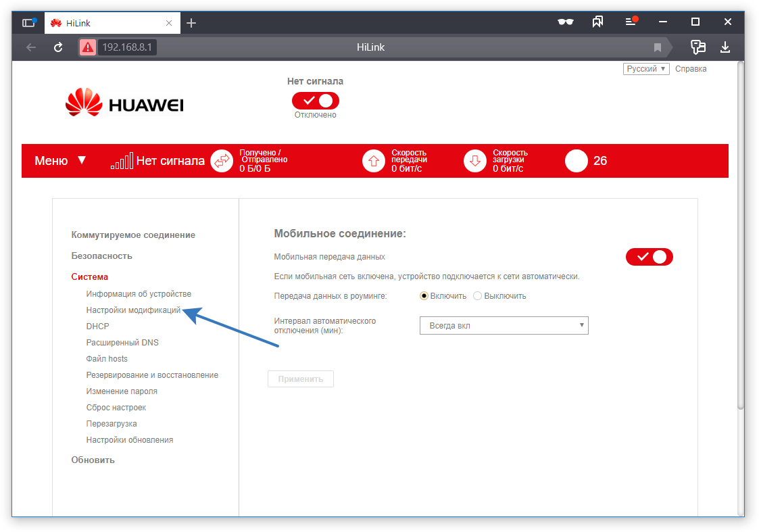Viewport: 759px width, 532px height.
Task: Open the Русский language dropdown
Action: 646,69
